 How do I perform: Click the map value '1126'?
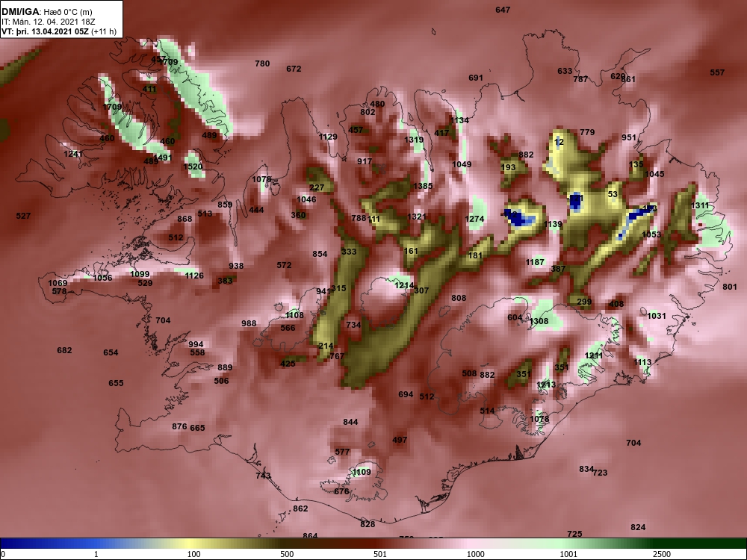tap(194, 276)
